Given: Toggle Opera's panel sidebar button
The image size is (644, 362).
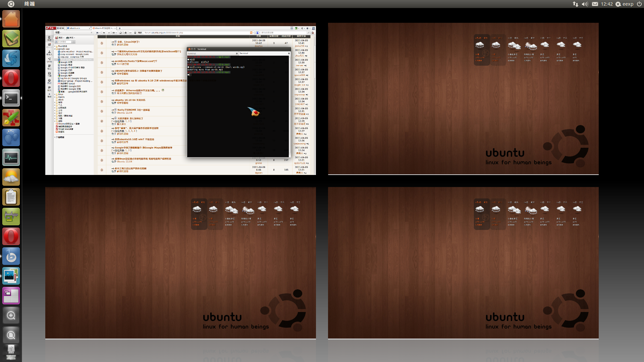Looking at the screenshot, I should pos(60,28).
